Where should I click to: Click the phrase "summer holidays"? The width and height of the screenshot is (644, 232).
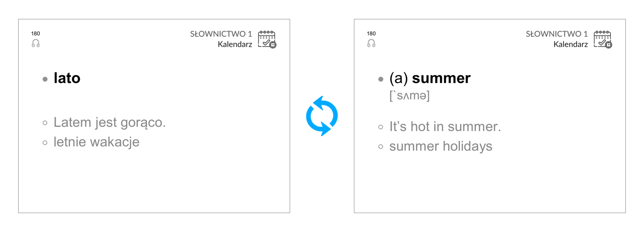pyautogui.click(x=441, y=147)
